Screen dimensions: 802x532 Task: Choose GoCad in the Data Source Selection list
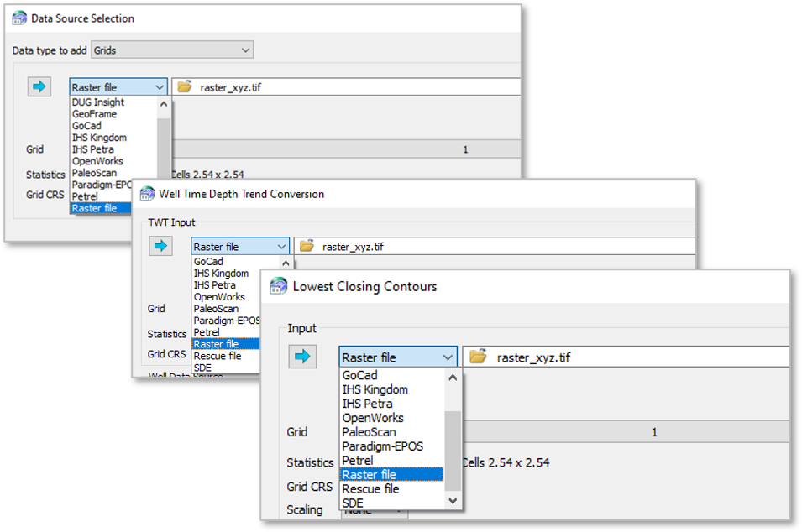tap(86, 126)
